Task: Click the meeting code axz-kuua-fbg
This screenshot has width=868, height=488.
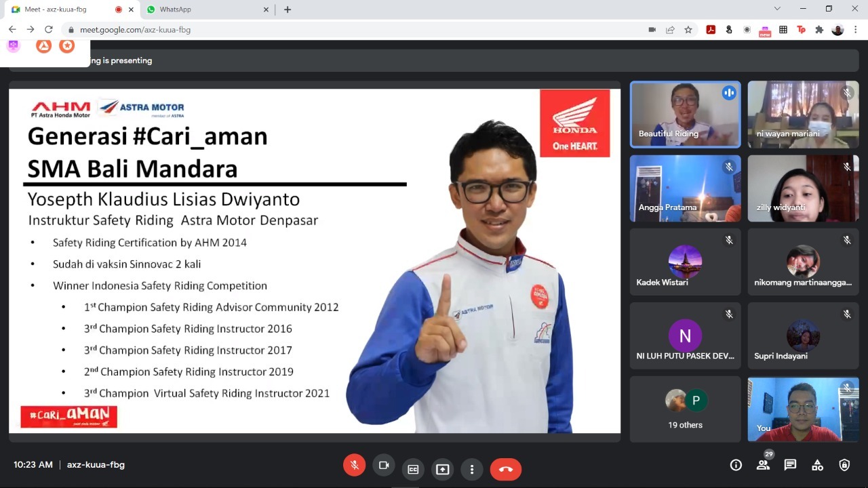Action: (96, 465)
